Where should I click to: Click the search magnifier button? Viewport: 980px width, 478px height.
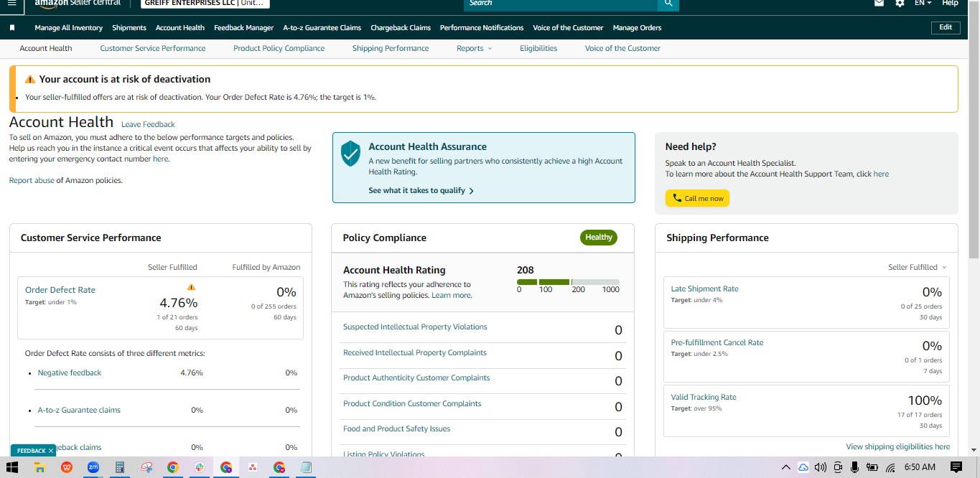668,4
